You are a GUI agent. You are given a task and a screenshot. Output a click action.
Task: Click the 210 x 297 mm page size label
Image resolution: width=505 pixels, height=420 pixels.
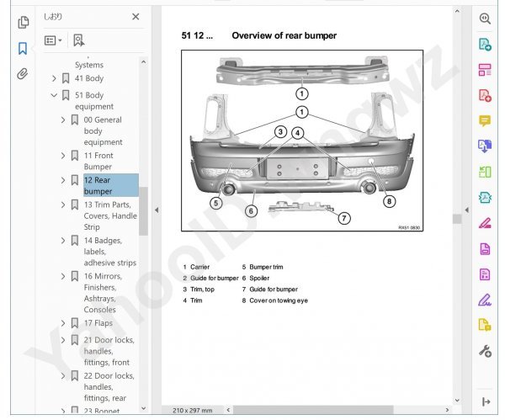(x=192, y=411)
